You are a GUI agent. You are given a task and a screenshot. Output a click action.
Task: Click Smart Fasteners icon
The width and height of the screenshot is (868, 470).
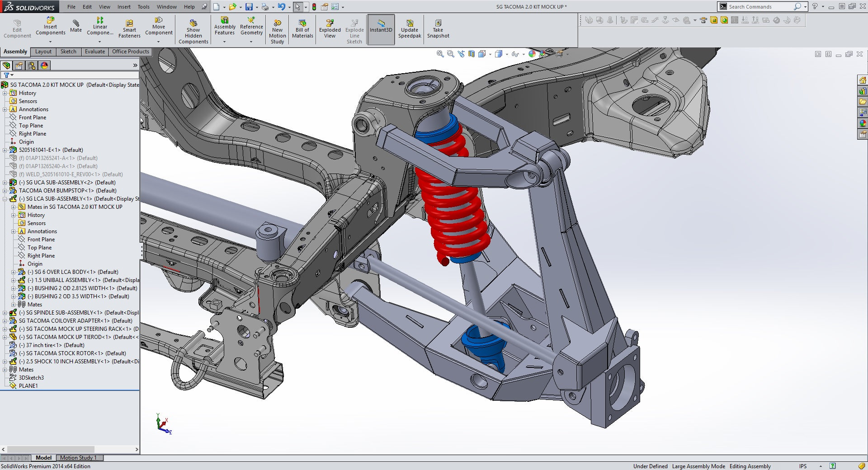click(129, 29)
